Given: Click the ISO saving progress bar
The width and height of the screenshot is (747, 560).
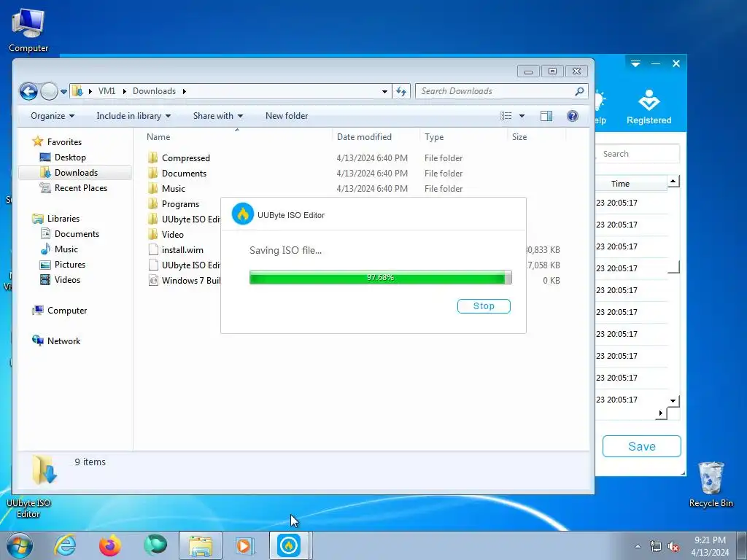Looking at the screenshot, I should click(x=380, y=277).
